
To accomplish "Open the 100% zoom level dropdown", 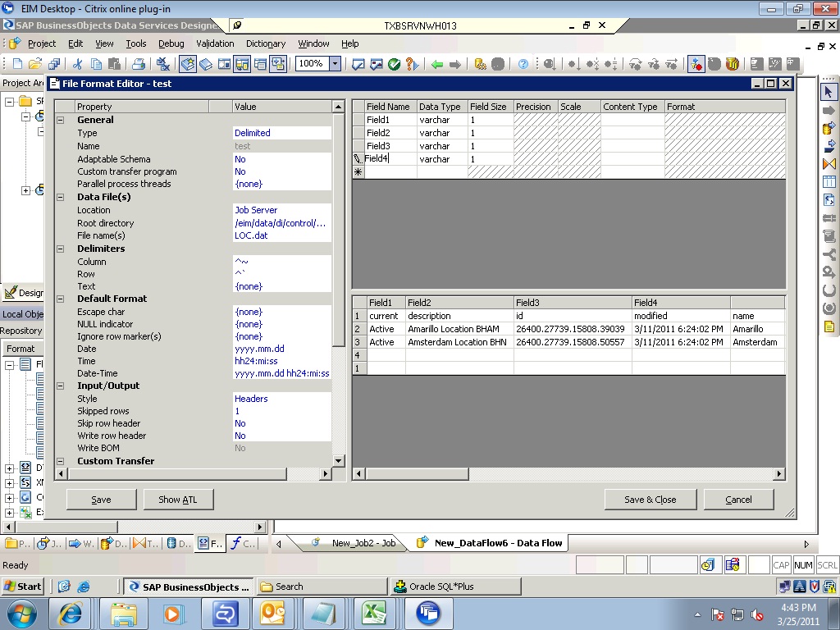I will click(335, 63).
